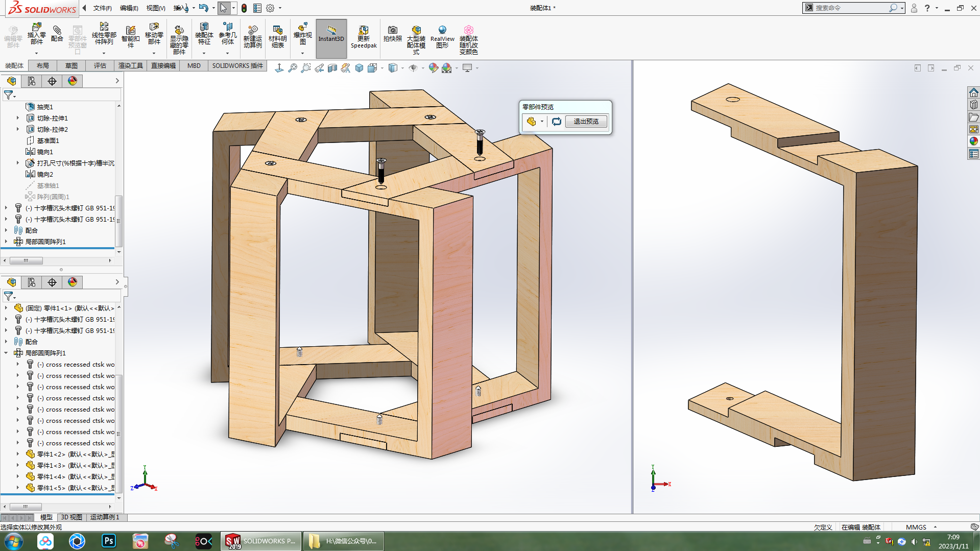Select the 移动零部件 Move Component tool
This screenshot has height=551, width=980.
click(154, 34)
